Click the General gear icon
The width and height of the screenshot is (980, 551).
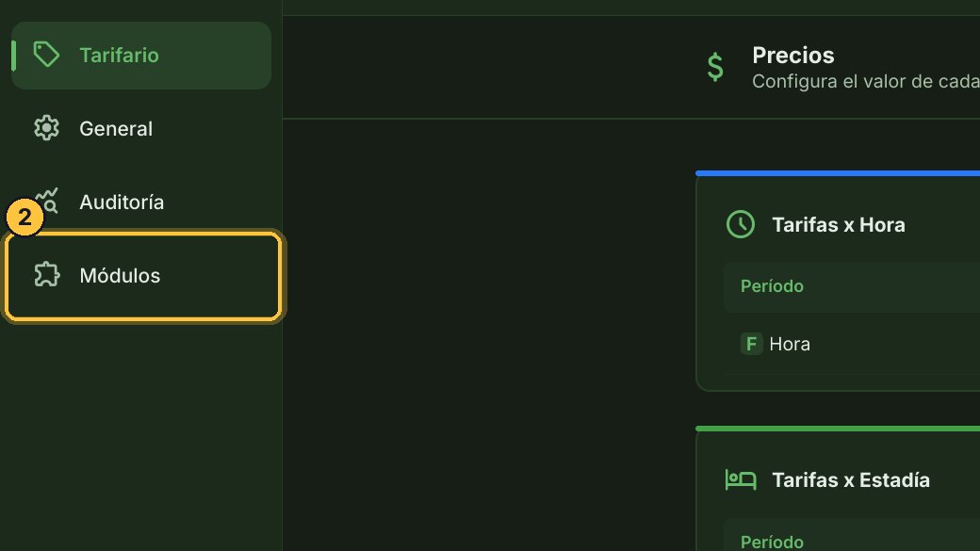point(46,128)
